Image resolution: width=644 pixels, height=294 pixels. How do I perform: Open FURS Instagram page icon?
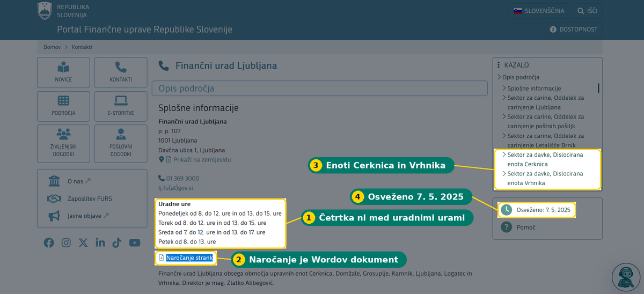(x=66, y=243)
